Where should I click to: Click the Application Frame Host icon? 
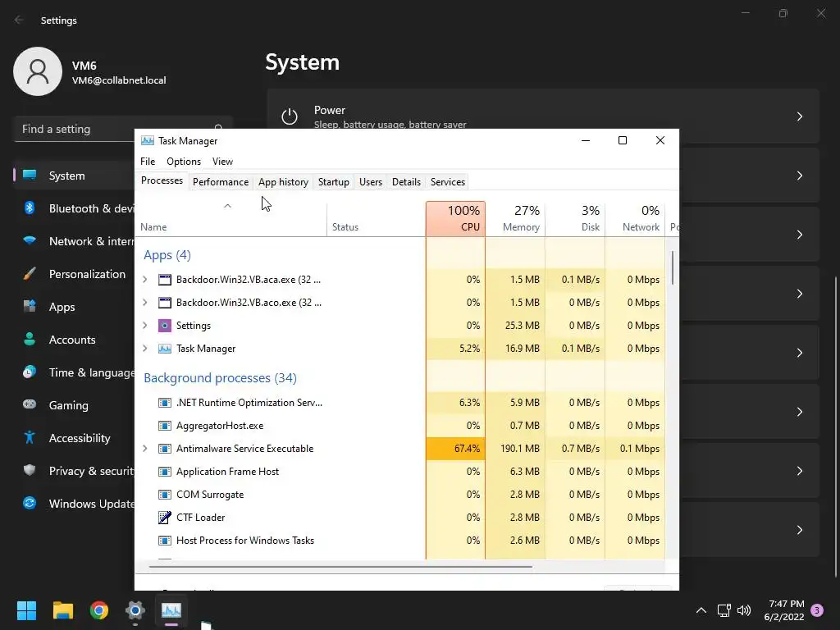(164, 472)
